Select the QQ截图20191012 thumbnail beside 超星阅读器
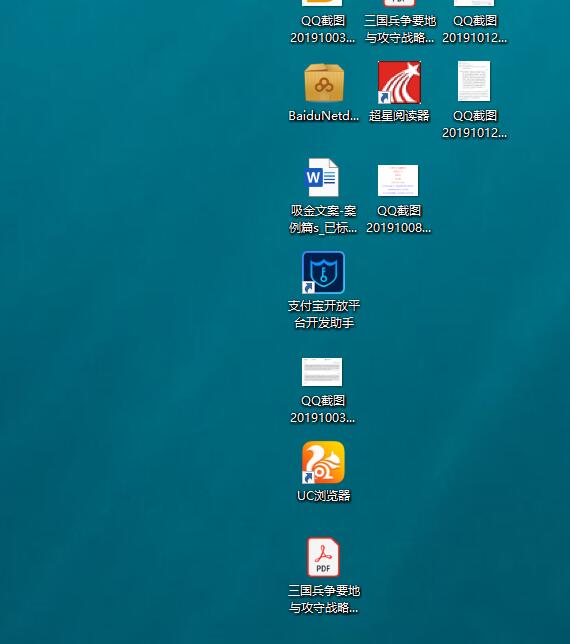The width and height of the screenshot is (570, 644). (x=474, y=81)
